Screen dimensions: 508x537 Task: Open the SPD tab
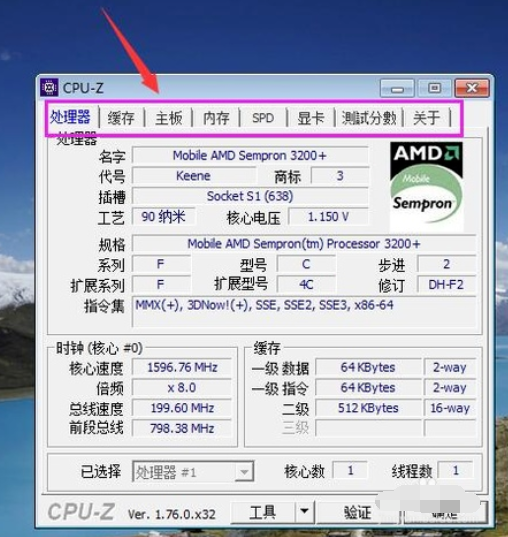pyautogui.click(x=263, y=118)
